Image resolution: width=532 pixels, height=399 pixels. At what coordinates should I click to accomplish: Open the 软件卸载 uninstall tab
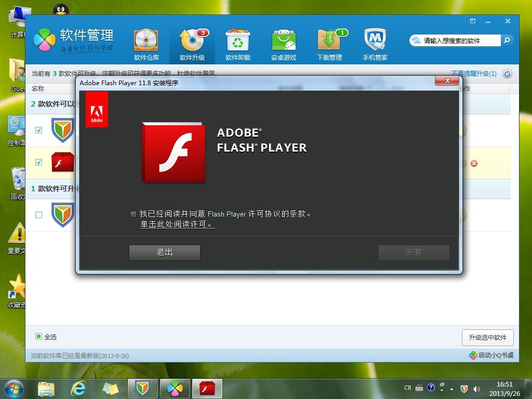point(238,45)
